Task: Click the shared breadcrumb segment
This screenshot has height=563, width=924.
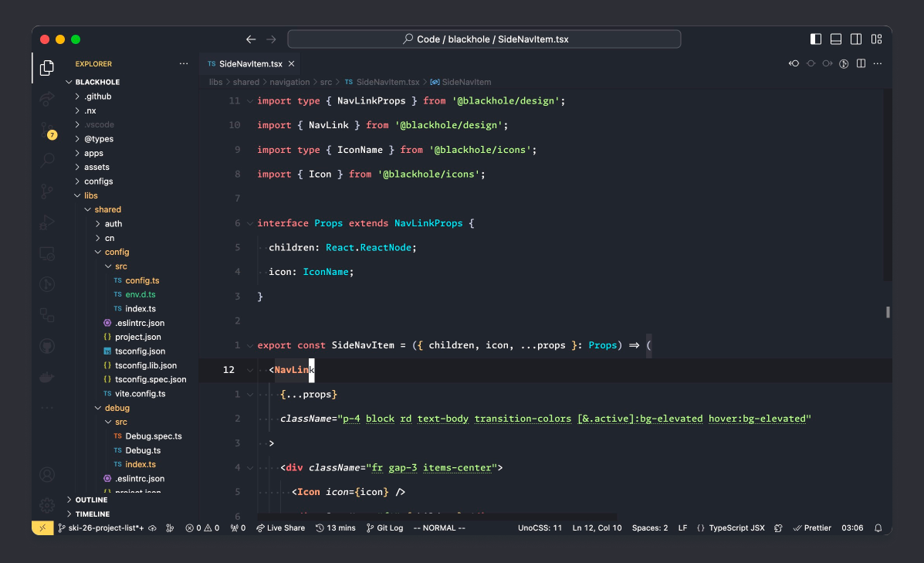Action: click(245, 82)
